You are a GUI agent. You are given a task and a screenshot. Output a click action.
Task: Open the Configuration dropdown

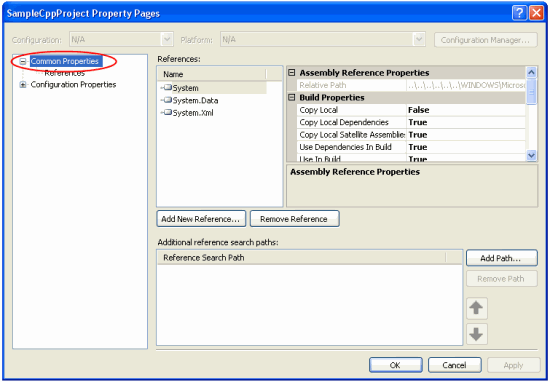tap(167, 39)
